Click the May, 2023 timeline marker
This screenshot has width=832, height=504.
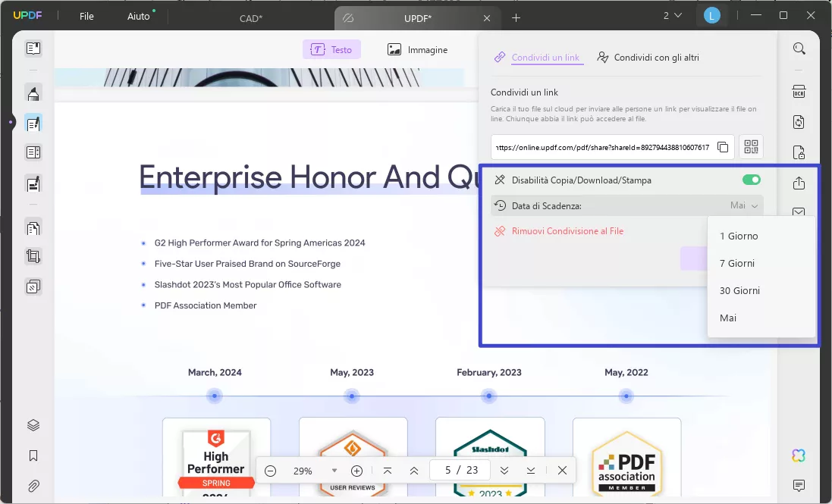click(x=352, y=396)
